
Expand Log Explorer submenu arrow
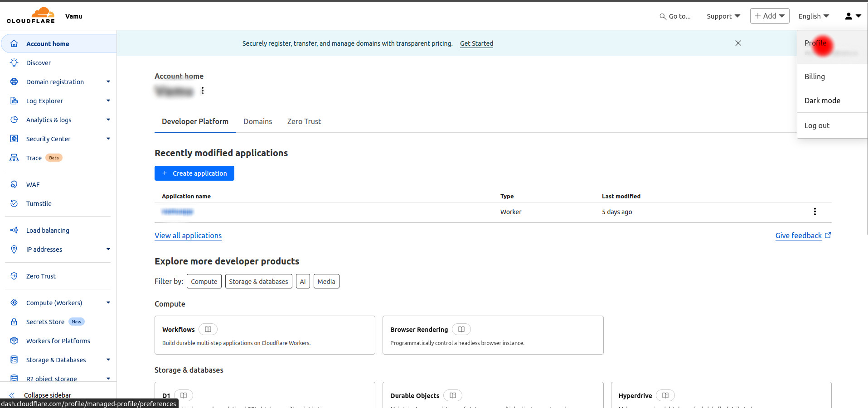(108, 101)
